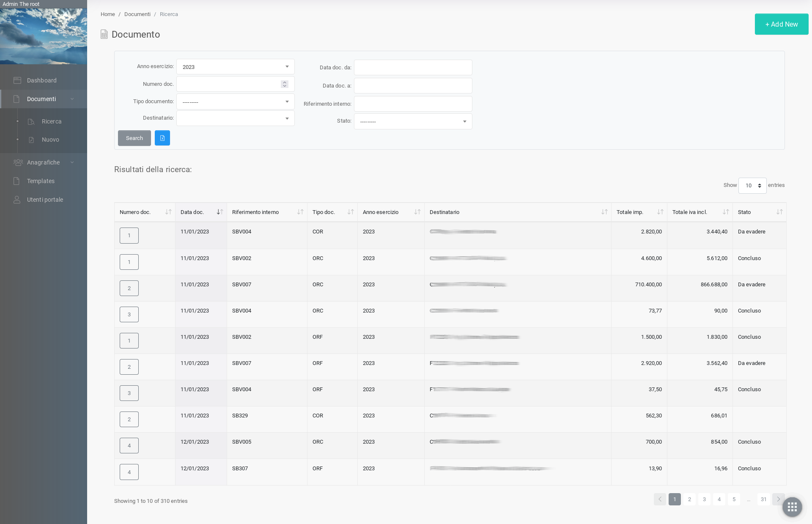Sort by Riferimento interno column arrows
812x524 pixels.
pyautogui.click(x=300, y=212)
